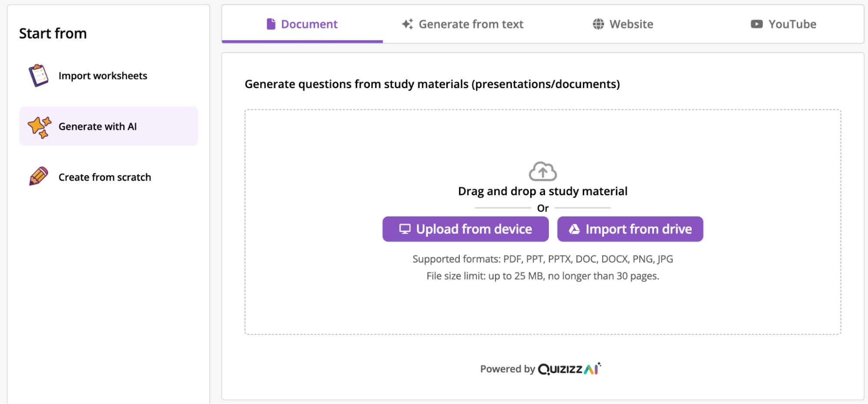868x404 pixels.
Task: Select the Website tab
Action: (623, 24)
